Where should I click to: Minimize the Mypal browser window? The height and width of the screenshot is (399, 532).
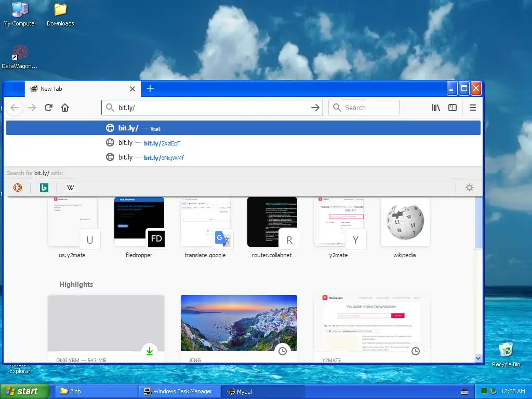coord(451,88)
